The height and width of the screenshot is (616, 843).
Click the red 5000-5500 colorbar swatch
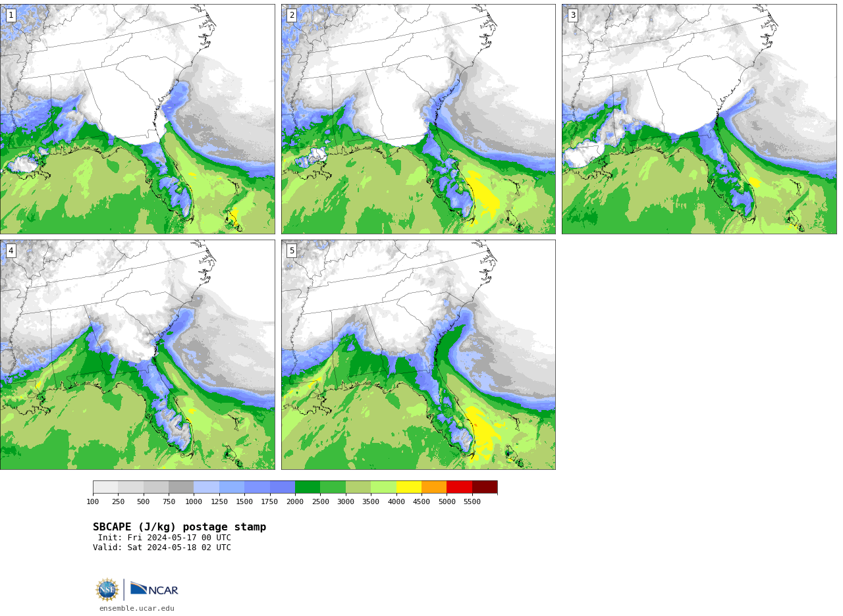(x=460, y=487)
